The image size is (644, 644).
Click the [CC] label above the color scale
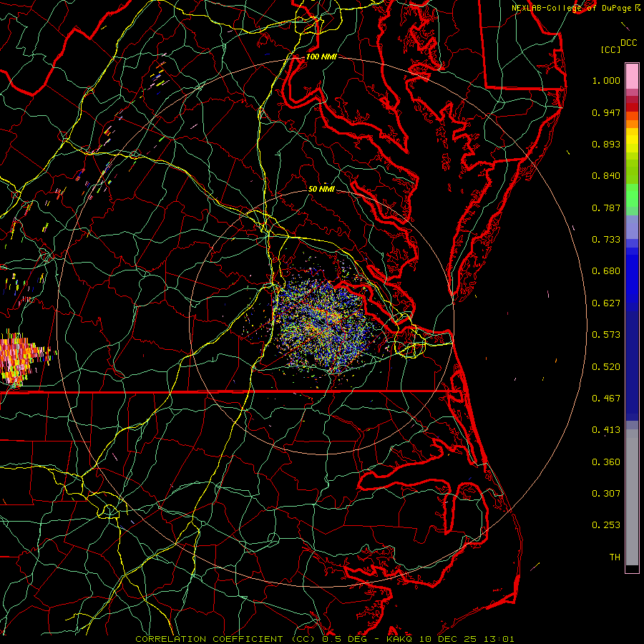click(610, 49)
